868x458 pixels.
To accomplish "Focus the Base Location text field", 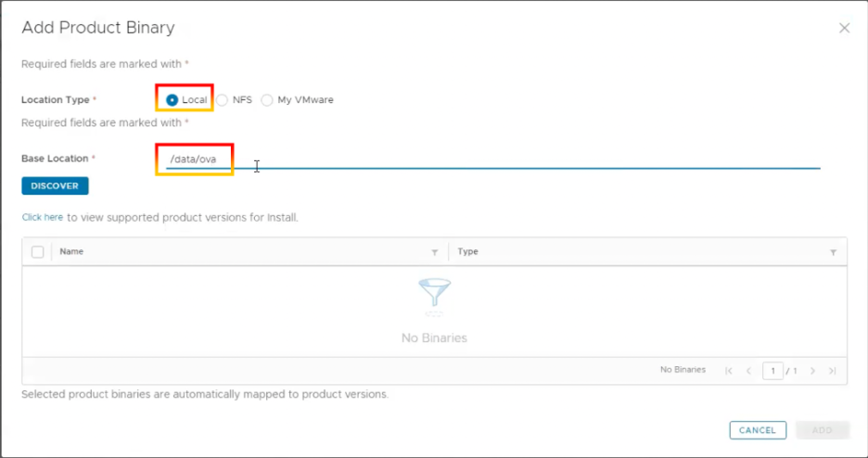I will click(x=491, y=159).
